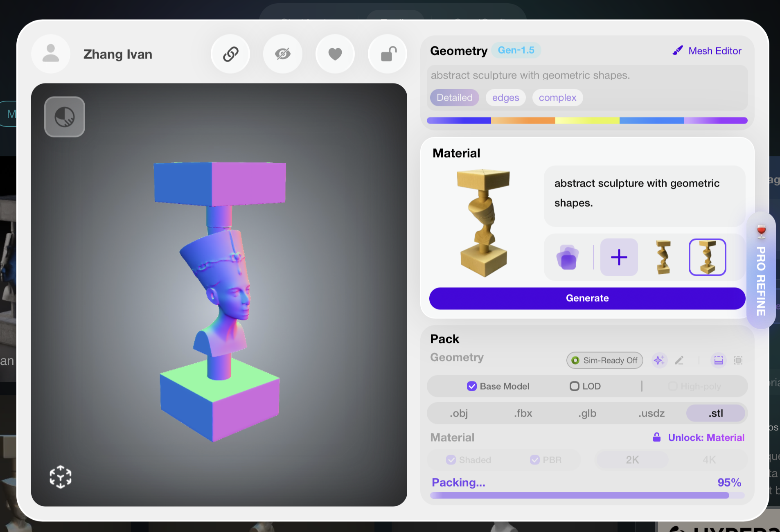Copy the model share link icon
The height and width of the screenshot is (532, 780).
coord(230,54)
